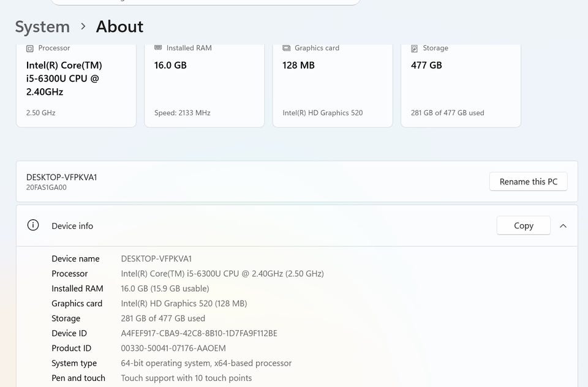Copy device info with Copy button
Screen dimensions: 588x387
pyautogui.click(x=524, y=225)
